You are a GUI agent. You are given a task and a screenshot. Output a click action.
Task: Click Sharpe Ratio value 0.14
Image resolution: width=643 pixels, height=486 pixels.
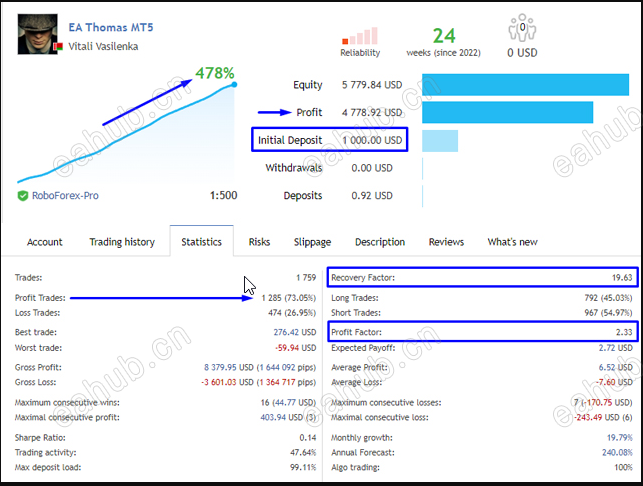coord(308,438)
